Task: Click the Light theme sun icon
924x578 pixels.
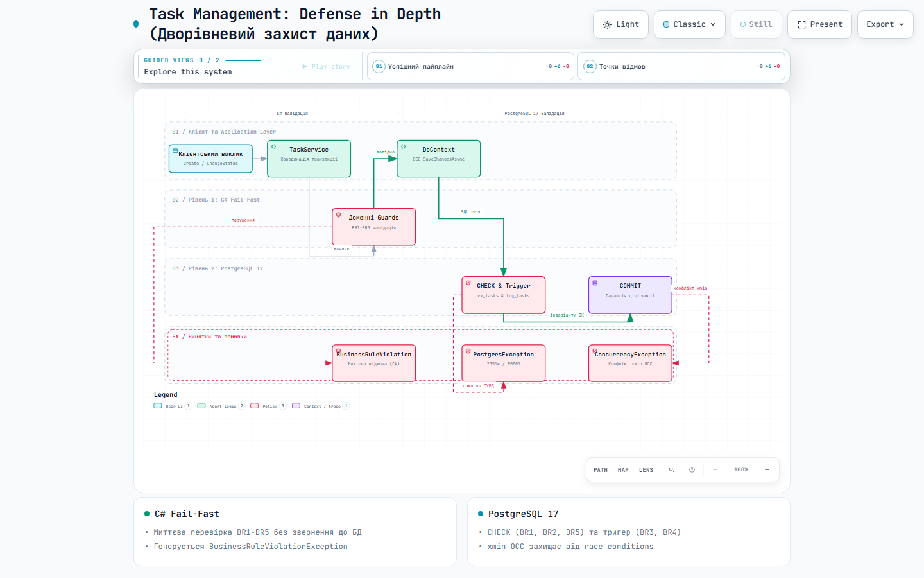Action: point(607,24)
